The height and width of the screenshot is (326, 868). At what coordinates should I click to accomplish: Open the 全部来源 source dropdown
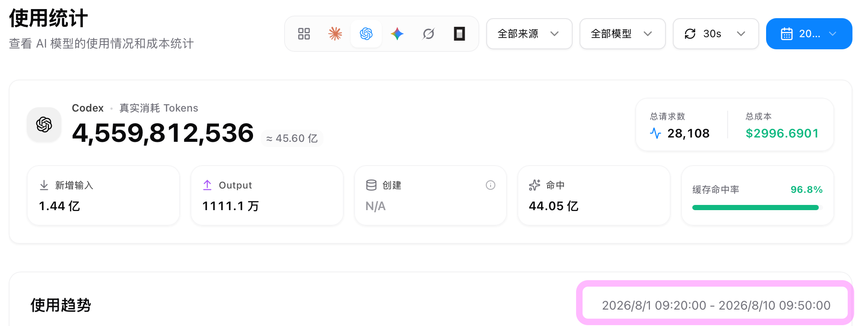click(x=529, y=34)
